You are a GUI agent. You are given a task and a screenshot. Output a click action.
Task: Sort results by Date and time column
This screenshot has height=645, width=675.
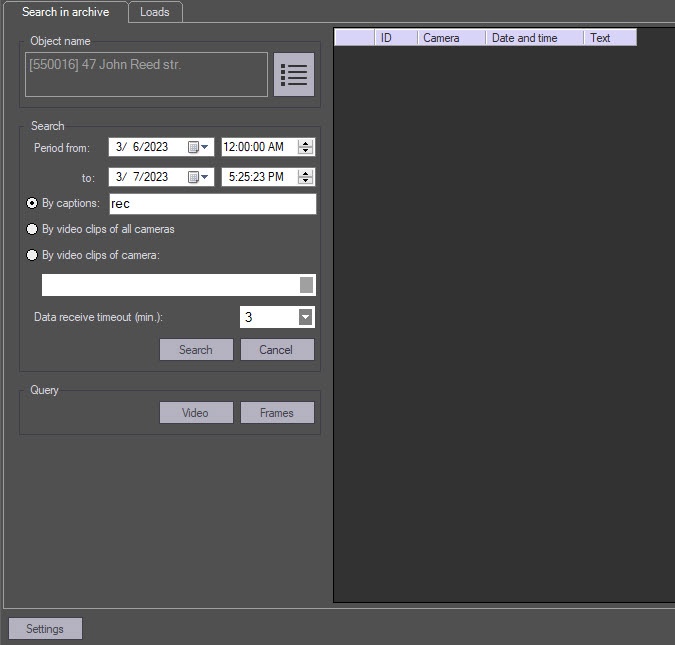tap(535, 38)
